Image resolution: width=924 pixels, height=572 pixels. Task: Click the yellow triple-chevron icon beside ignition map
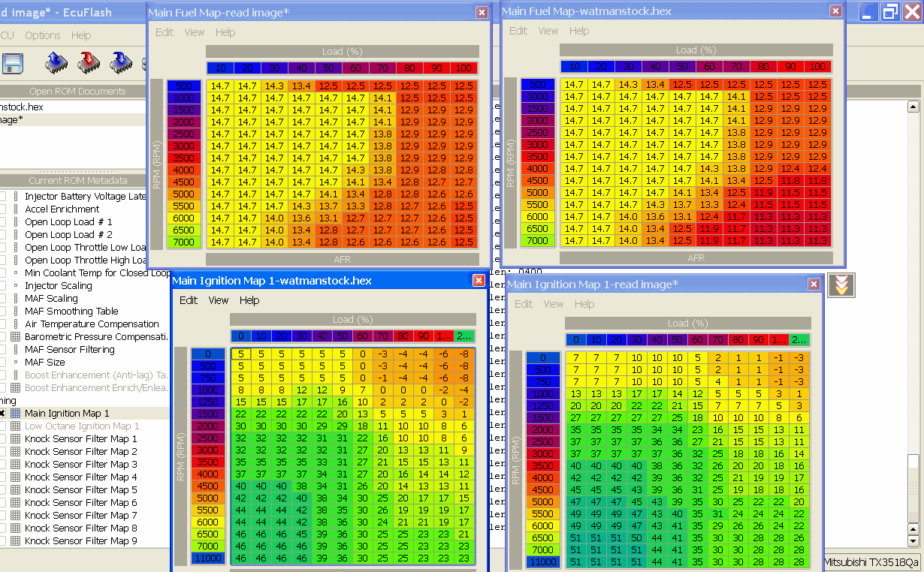click(841, 285)
